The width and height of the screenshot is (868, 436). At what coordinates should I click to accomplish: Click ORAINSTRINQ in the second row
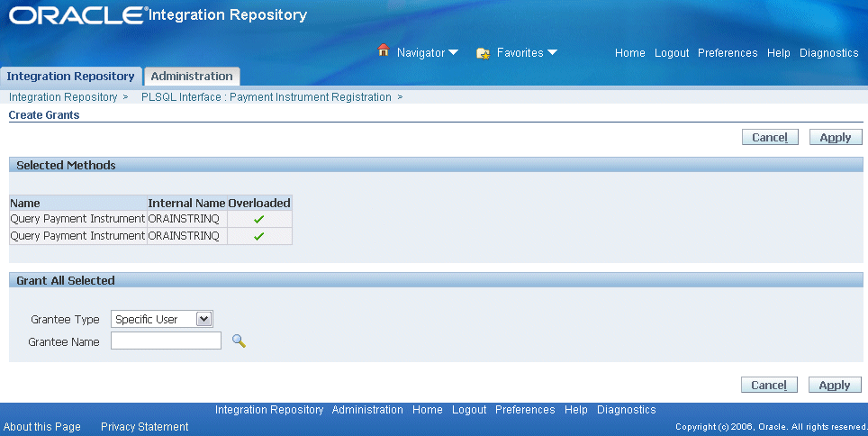click(x=184, y=236)
